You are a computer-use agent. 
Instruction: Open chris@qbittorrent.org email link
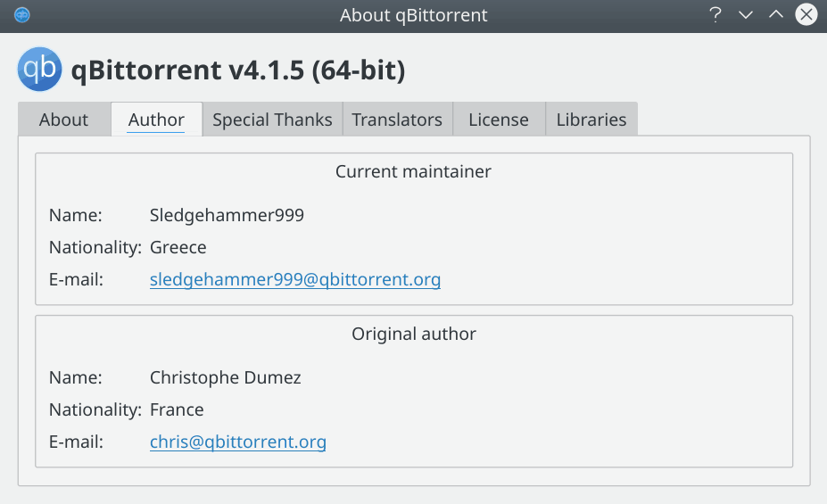(238, 442)
